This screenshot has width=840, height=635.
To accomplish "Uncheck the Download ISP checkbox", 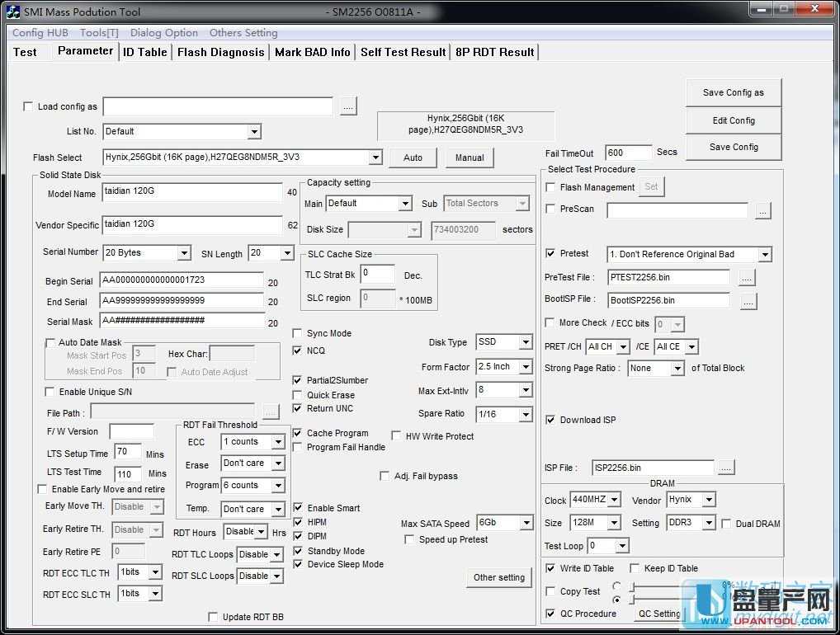I will [x=550, y=420].
